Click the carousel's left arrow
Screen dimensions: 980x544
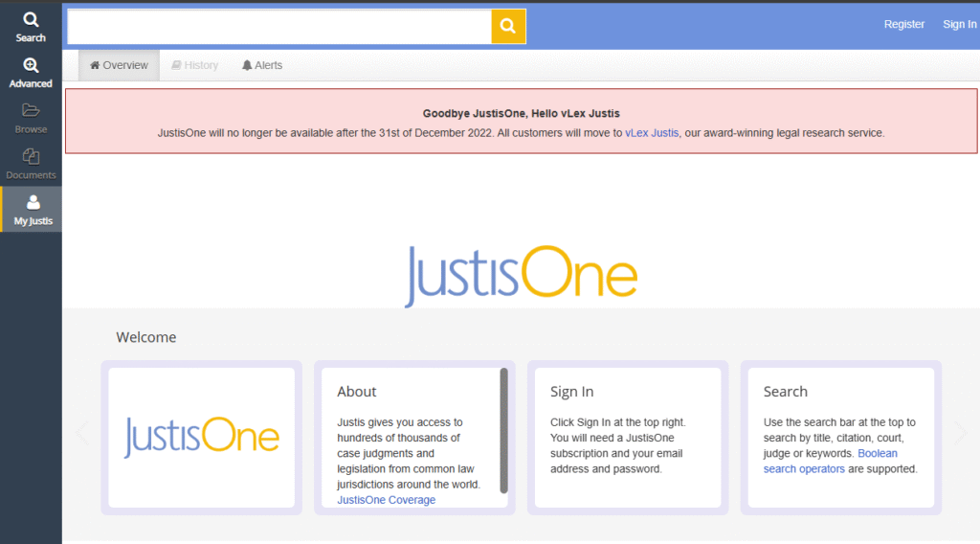82,432
